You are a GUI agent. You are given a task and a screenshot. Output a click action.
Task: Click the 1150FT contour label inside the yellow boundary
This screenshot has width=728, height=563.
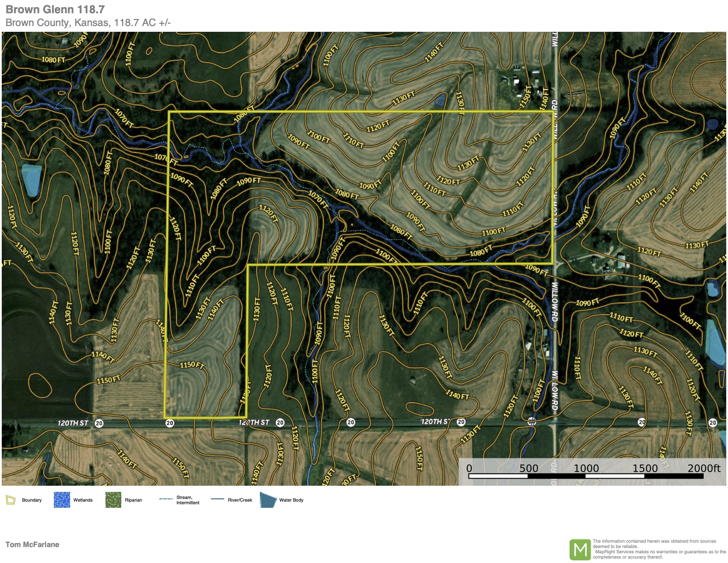pos(192,365)
